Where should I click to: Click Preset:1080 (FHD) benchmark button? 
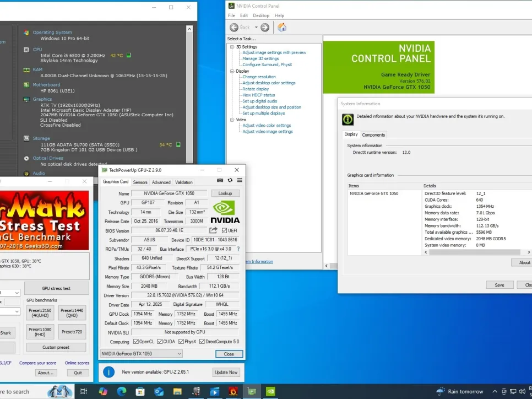click(x=40, y=332)
